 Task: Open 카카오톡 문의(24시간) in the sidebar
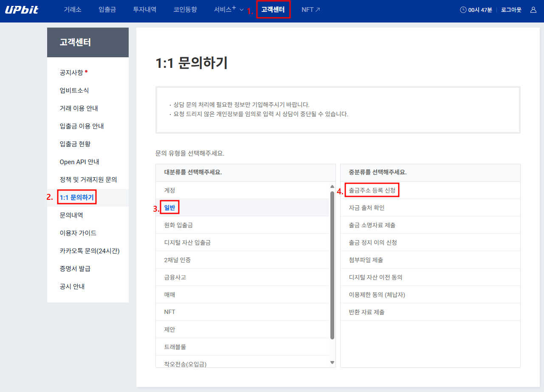tap(90, 250)
